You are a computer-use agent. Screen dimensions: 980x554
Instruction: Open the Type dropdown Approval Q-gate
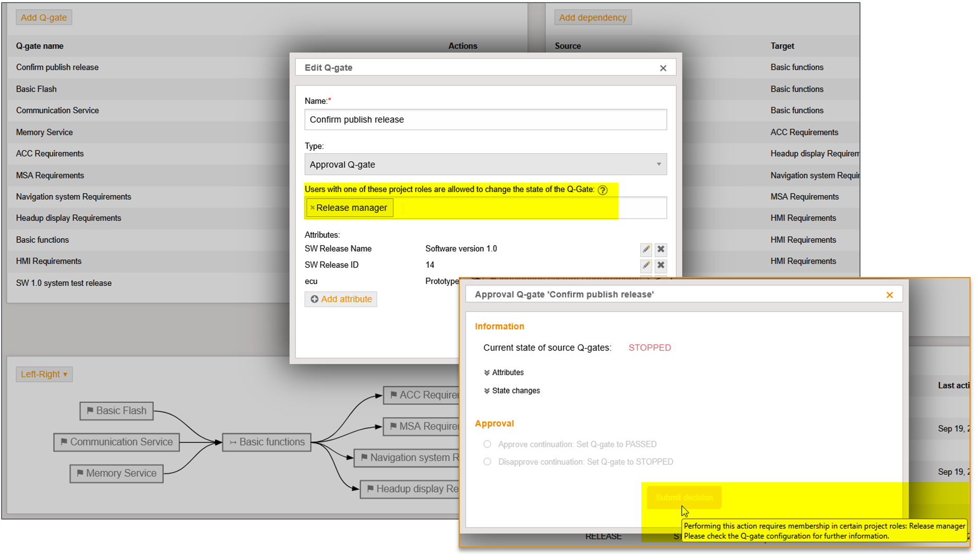click(485, 165)
